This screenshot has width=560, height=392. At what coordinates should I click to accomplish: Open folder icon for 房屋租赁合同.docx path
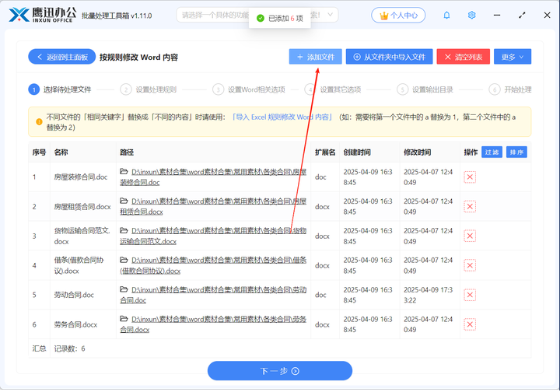(124, 201)
